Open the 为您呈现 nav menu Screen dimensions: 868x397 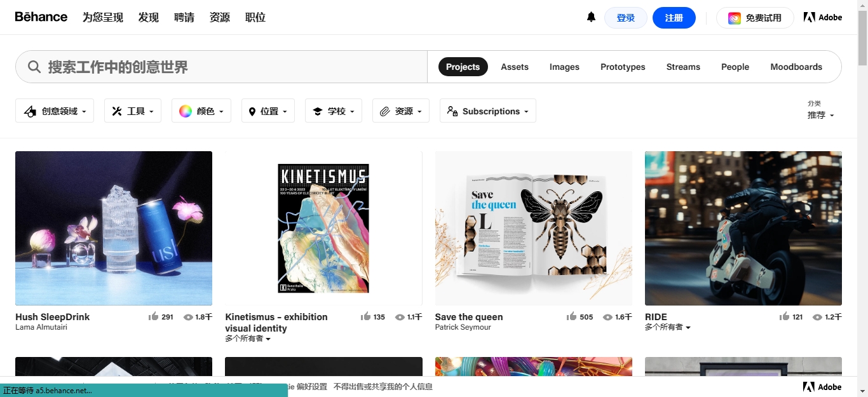(x=103, y=17)
